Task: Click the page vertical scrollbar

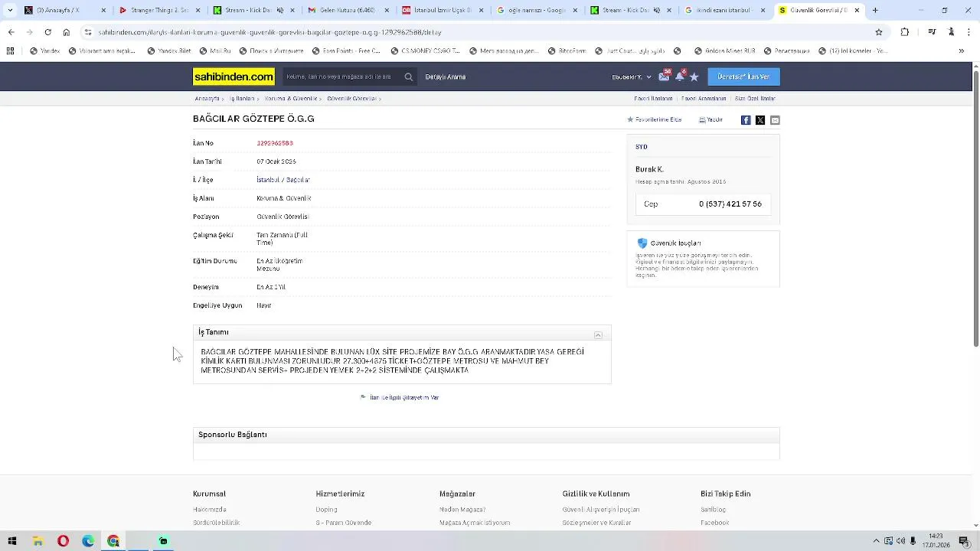Action: click(975, 207)
